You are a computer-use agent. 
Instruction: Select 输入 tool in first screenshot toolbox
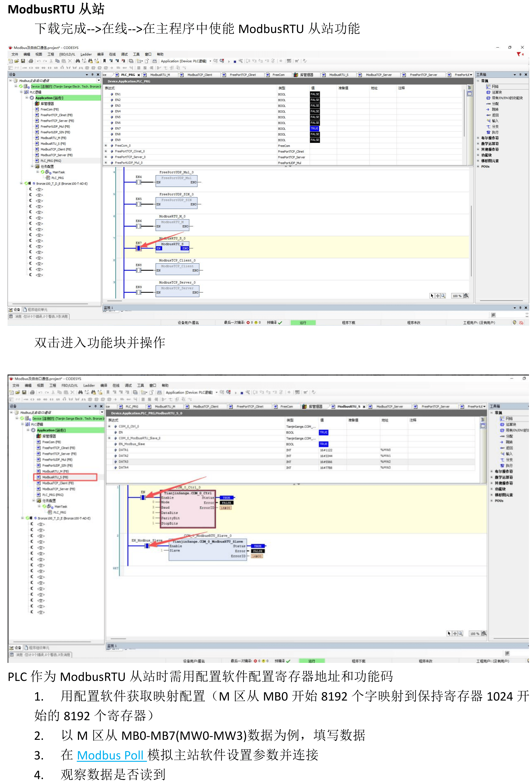492,121
